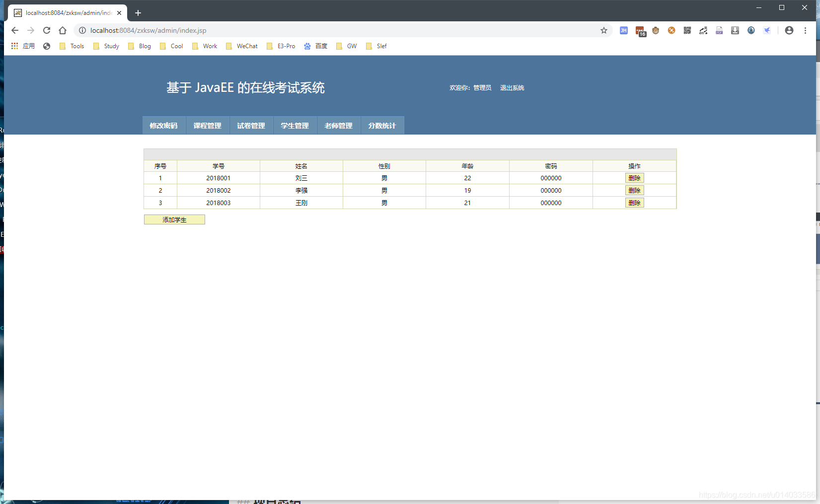This screenshot has height=504, width=820.
Task: Open the JH extension icon
Action: pos(624,30)
